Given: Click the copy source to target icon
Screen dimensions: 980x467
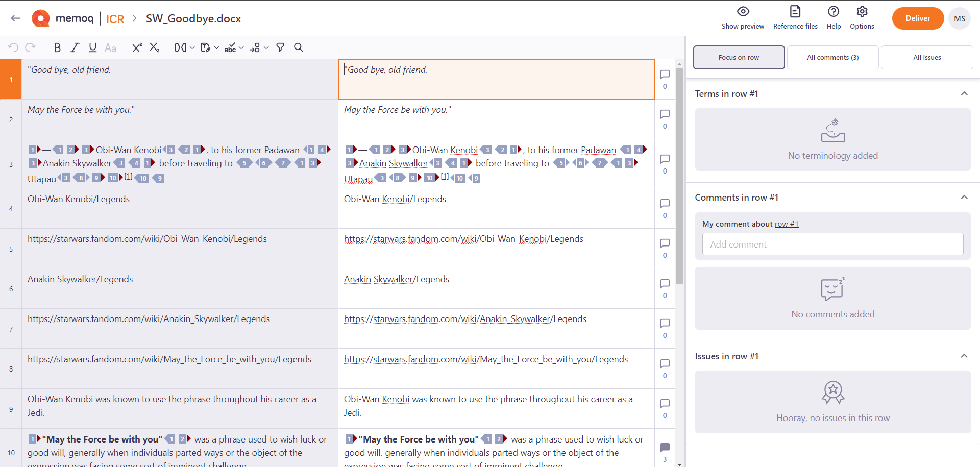Looking at the screenshot, I should 206,47.
